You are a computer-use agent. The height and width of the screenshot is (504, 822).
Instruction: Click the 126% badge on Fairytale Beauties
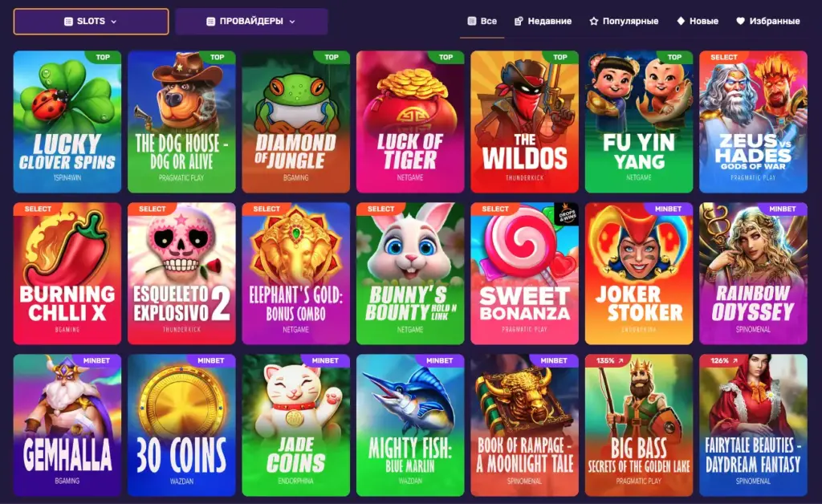[724, 361]
